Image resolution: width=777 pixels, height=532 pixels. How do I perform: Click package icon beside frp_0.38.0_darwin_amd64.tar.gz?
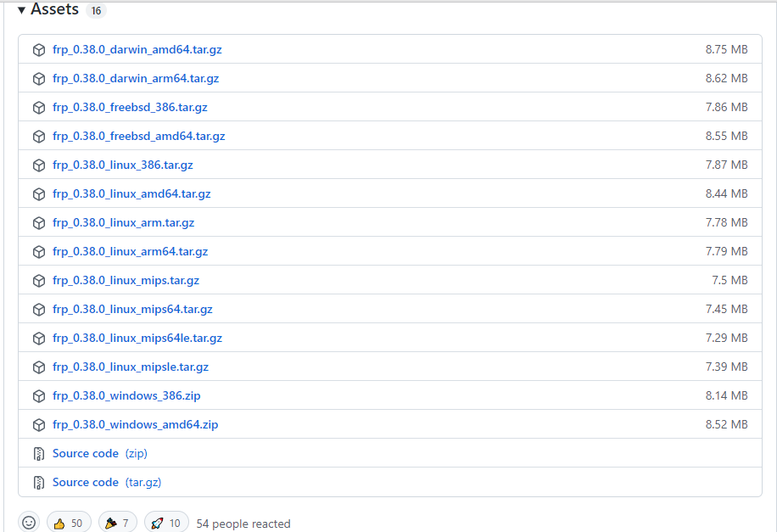point(38,50)
